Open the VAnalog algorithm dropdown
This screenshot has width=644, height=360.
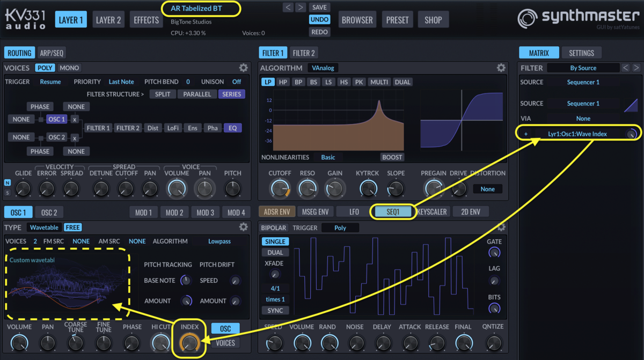click(x=323, y=68)
